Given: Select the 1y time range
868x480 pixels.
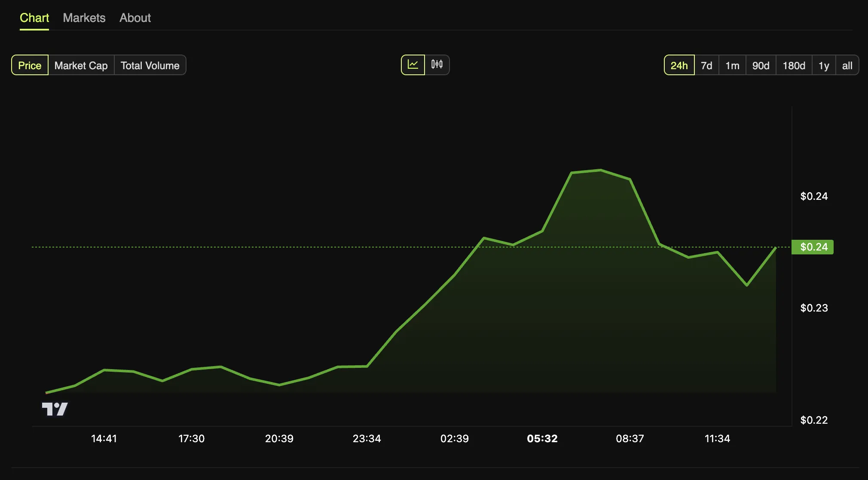Looking at the screenshot, I should pyautogui.click(x=824, y=64).
